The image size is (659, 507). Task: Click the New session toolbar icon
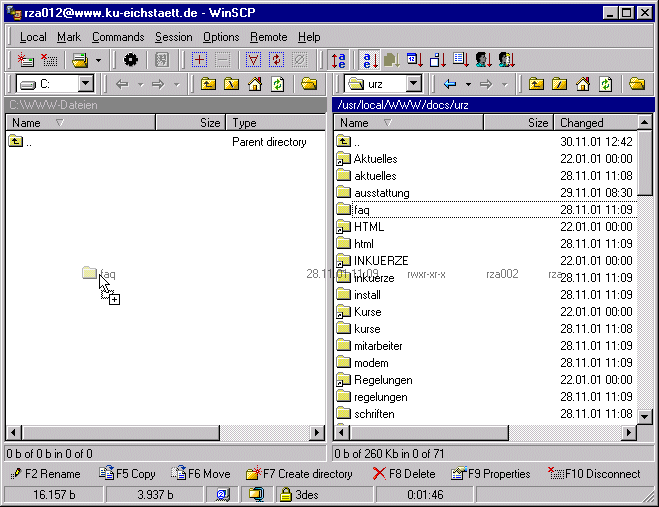[x=25, y=60]
